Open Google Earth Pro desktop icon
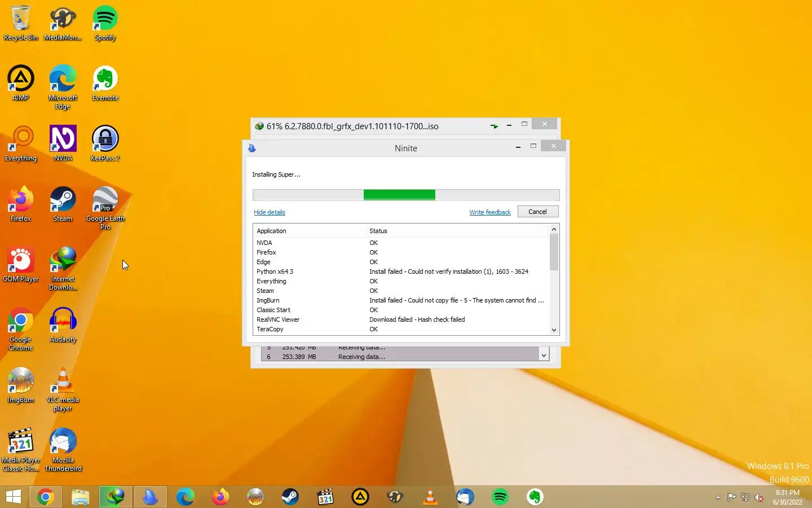 [x=105, y=208]
